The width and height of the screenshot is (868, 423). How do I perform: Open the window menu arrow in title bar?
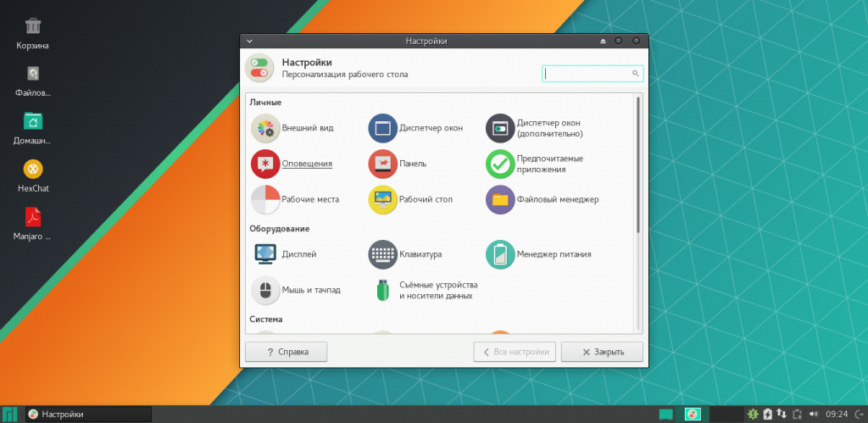(x=249, y=41)
